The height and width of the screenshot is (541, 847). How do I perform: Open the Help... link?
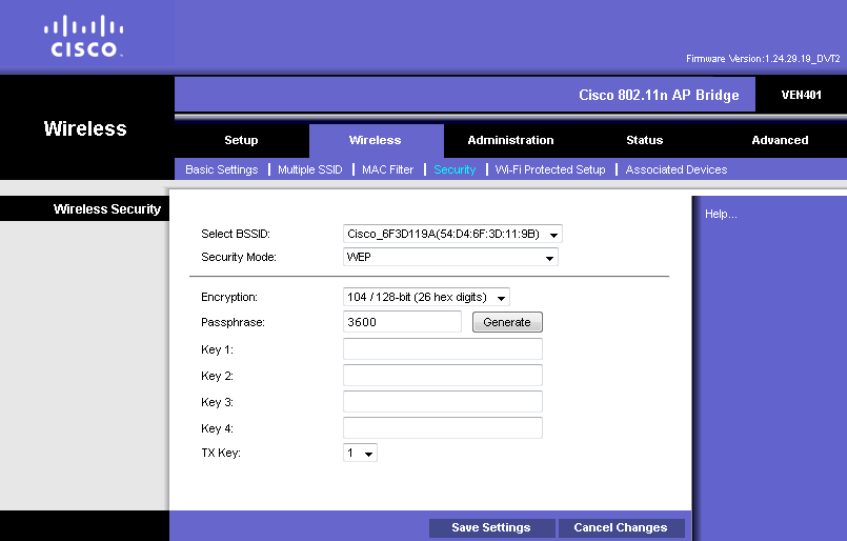721,214
